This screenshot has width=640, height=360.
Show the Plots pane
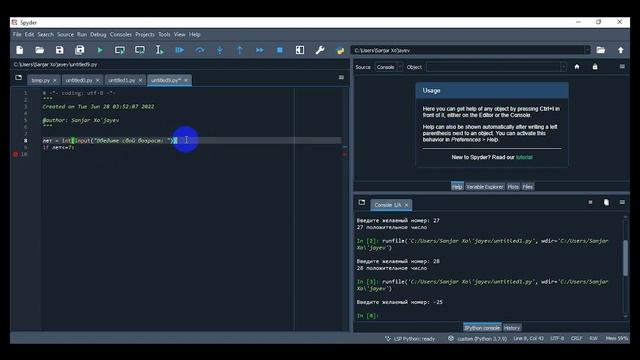(513, 187)
